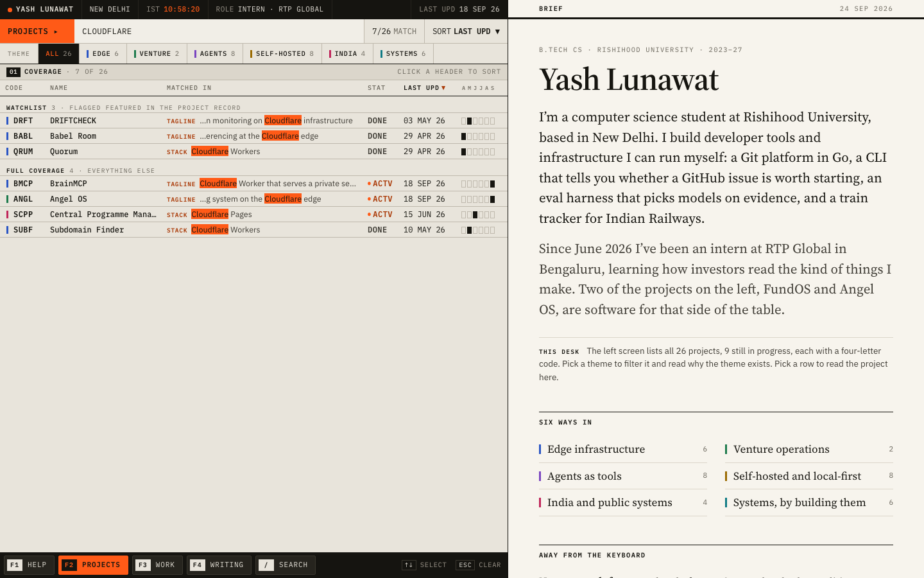Click the DONE status in the Babel Room row

(x=377, y=136)
